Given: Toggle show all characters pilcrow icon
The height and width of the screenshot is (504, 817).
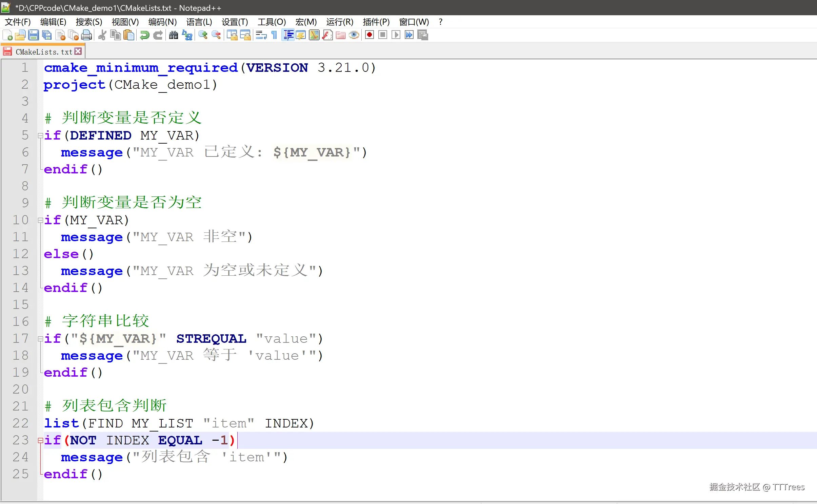Looking at the screenshot, I should point(274,35).
